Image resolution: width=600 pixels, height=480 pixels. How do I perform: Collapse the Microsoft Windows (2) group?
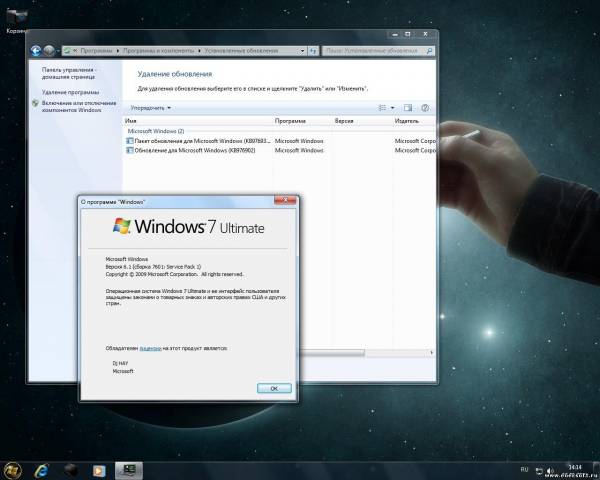[x=156, y=131]
